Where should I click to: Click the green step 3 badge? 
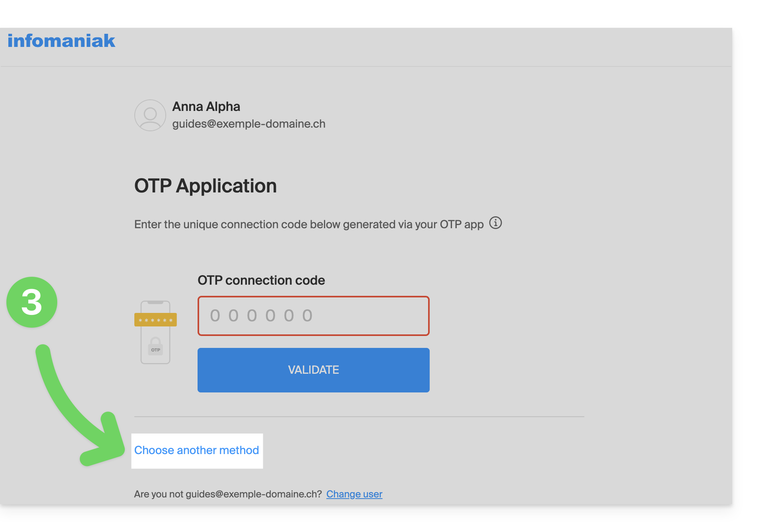(32, 302)
